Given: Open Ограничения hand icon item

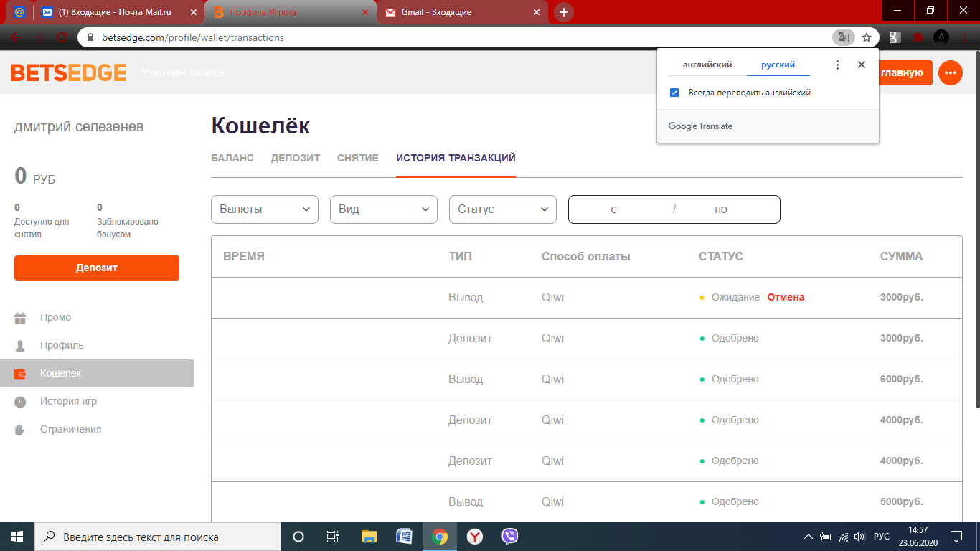Looking at the screenshot, I should [x=20, y=430].
